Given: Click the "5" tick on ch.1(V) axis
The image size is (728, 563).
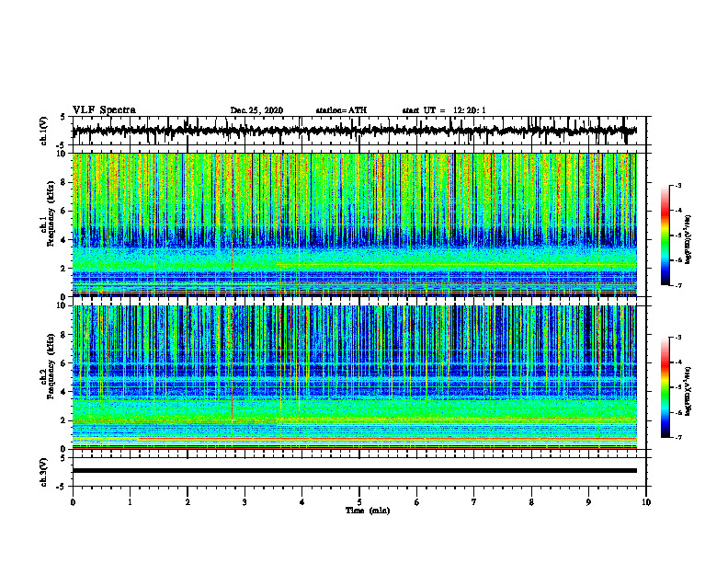Looking at the screenshot, I should 63,117.
